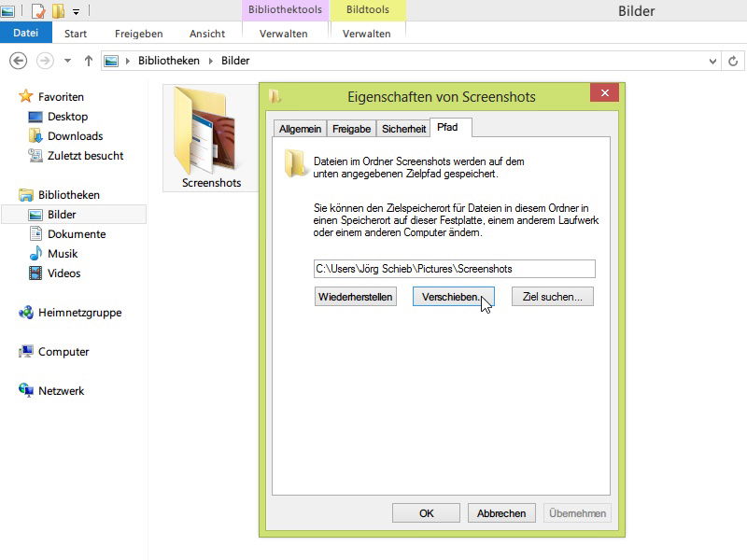Switch to the Sicherheit tab
The height and width of the screenshot is (560, 747).
click(x=404, y=129)
